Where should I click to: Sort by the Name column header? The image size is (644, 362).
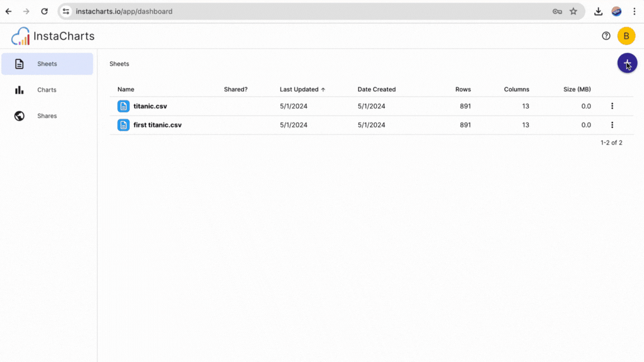(126, 89)
